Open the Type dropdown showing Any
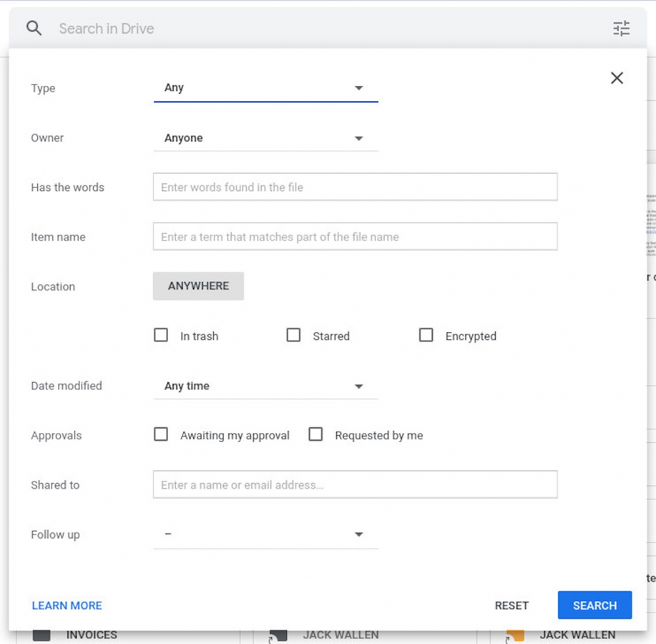The height and width of the screenshot is (644, 656). [x=265, y=87]
